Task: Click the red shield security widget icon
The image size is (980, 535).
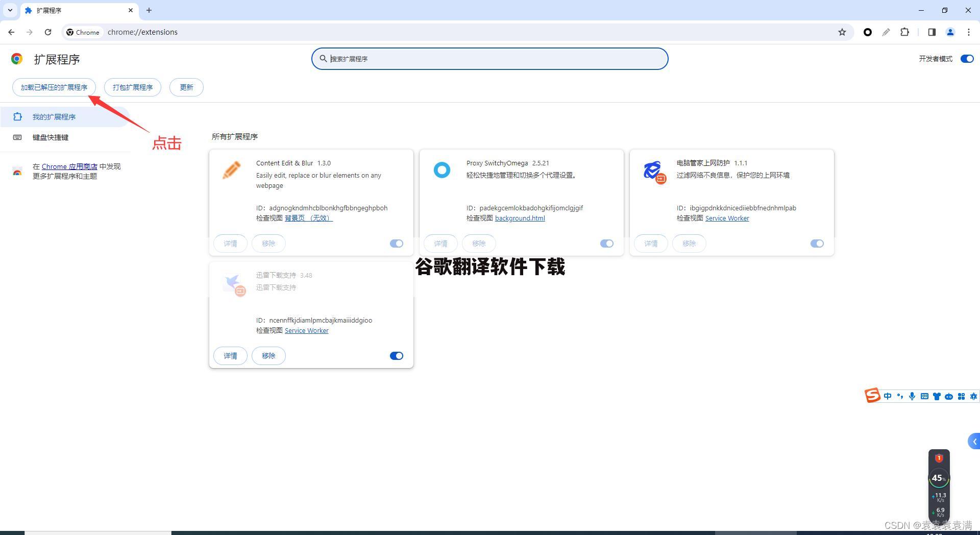Action: coord(939,458)
